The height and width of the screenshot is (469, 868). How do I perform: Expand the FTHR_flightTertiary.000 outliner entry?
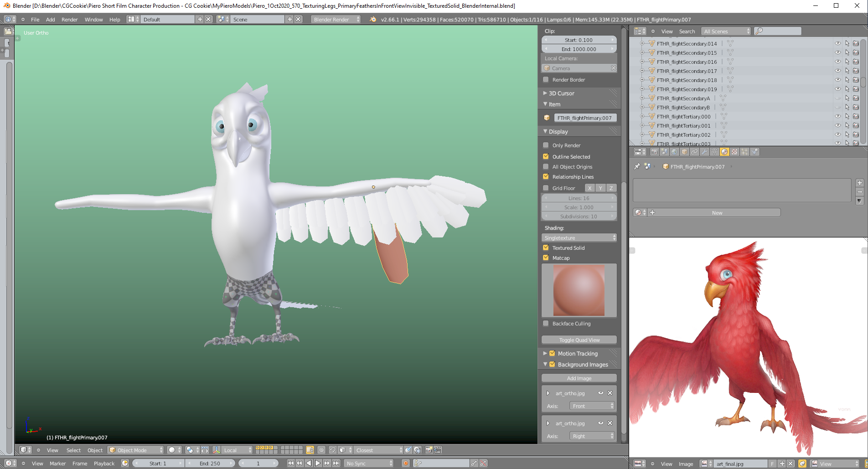[x=642, y=116]
